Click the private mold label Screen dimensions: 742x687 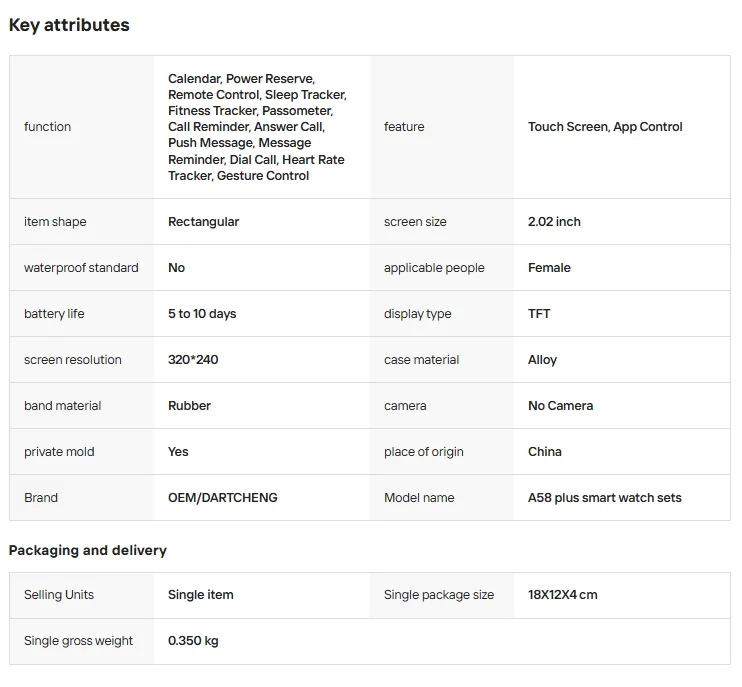[x=59, y=452]
